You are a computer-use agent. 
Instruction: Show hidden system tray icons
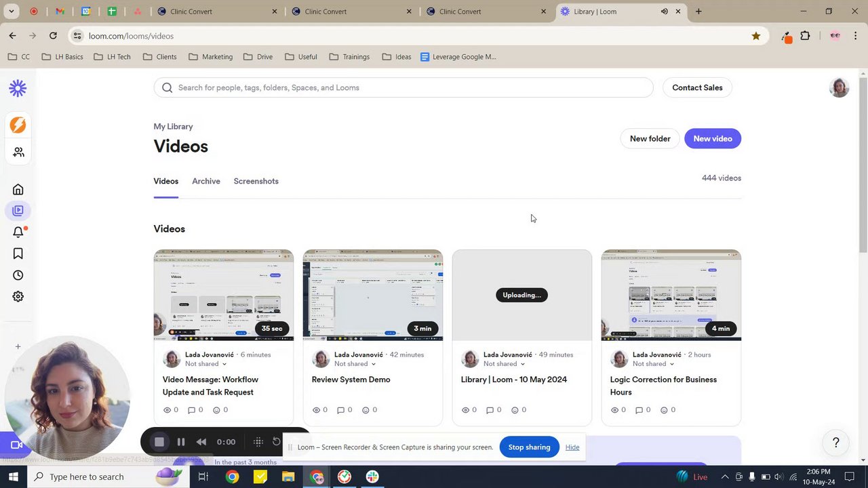pos(726,476)
